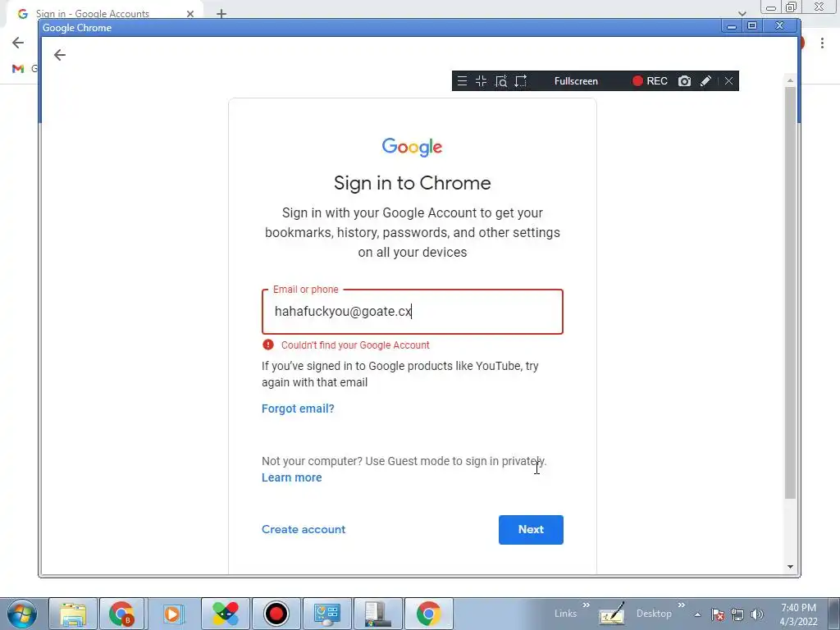Open Windows Explorer from the taskbar
This screenshot has height=630, width=840.
[73, 614]
